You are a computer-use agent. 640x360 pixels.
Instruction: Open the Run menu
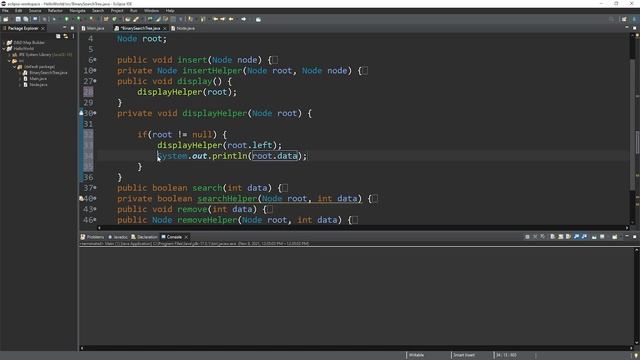133,11
